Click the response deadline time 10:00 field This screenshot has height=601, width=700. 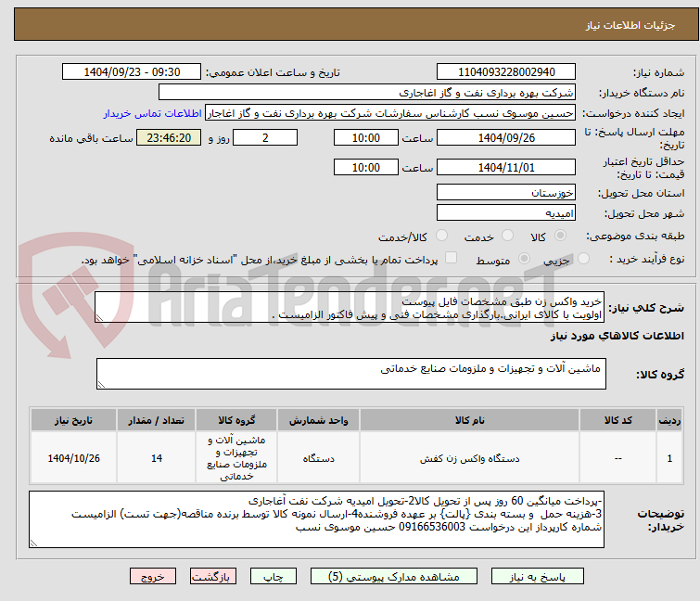366,137
